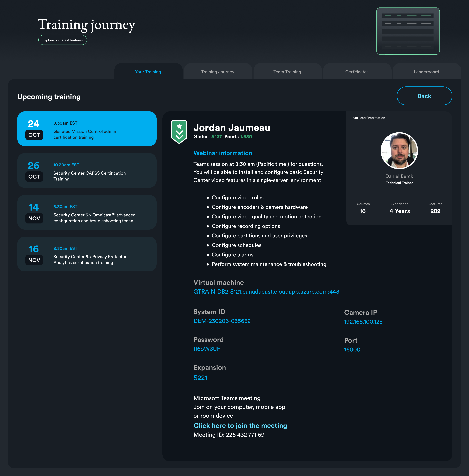The image size is (469, 476).
Task: Click the Technical Trainer title
Action: pyautogui.click(x=399, y=183)
